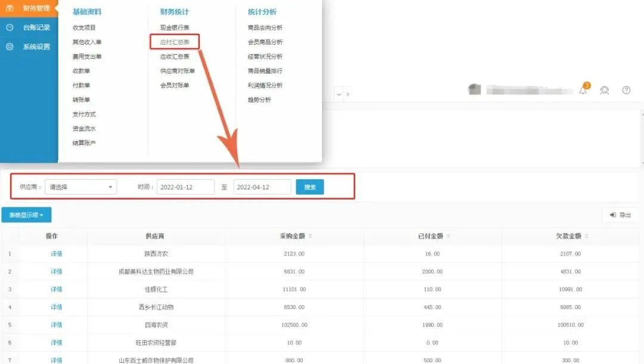Image resolution: width=644 pixels, height=364 pixels.
Task: Click the 台账记录 clock icon
Action: 10,27
